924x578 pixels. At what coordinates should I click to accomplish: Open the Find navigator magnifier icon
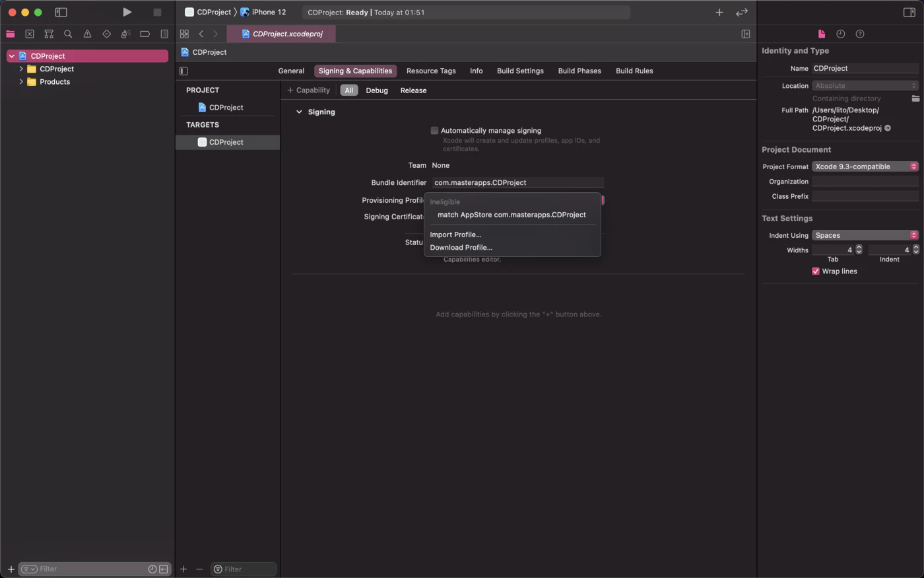(68, 34)
